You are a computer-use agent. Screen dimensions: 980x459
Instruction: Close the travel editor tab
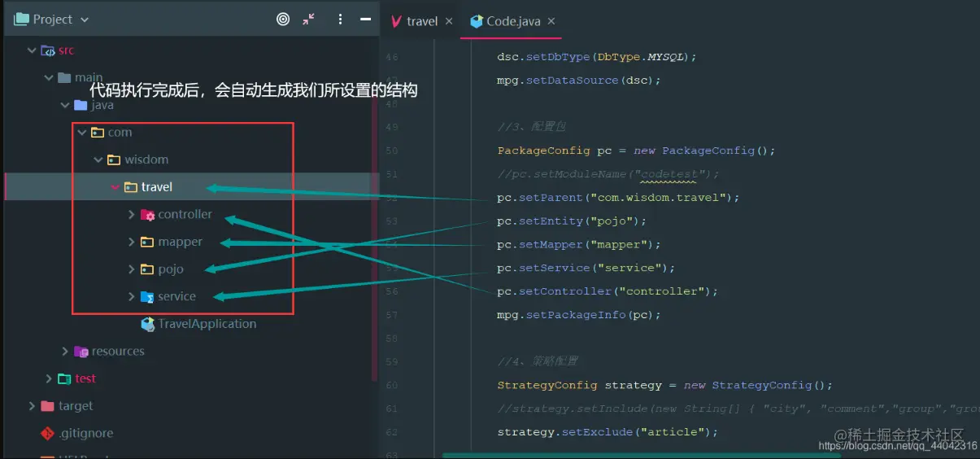point(449,22)
